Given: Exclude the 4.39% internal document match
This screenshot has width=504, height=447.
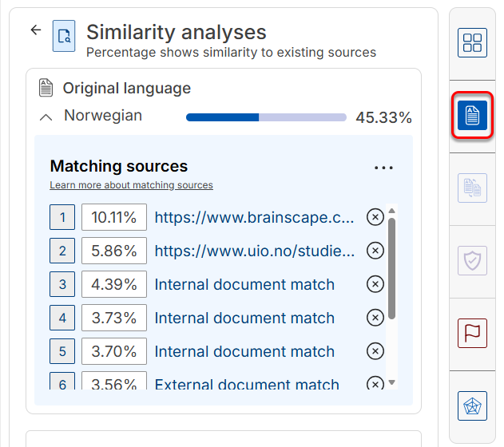Looking at the screenshot, I should pyautogui.click(x=375, y=284).
